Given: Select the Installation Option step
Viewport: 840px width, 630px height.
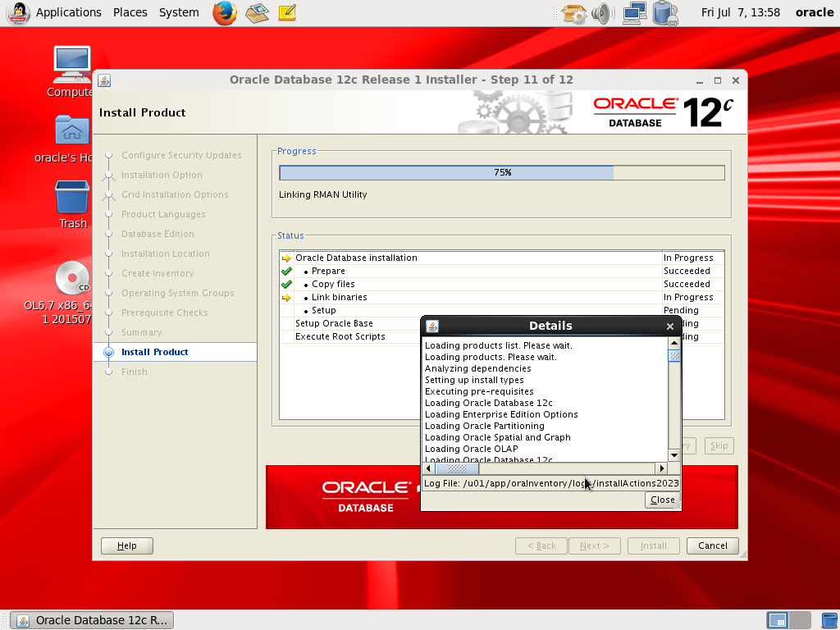Looking at the screenshot, I should pyautogui.click(x=162, y=176).
